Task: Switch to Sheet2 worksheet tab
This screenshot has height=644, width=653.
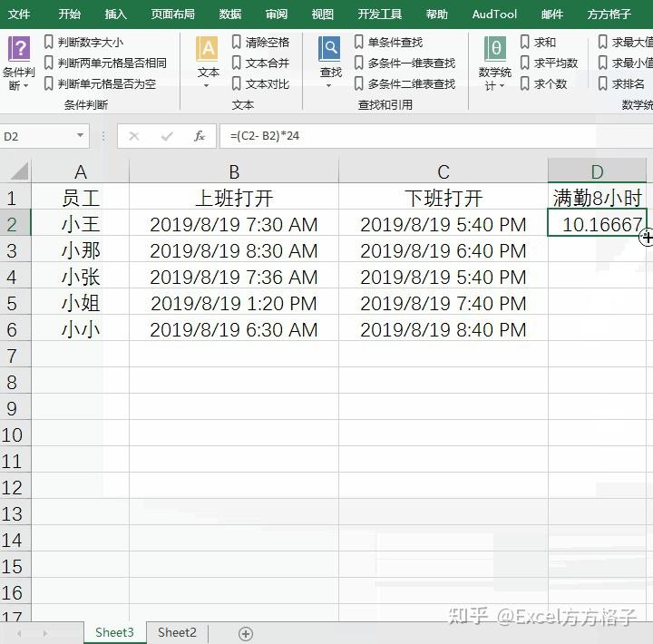Action: [177, 632]
